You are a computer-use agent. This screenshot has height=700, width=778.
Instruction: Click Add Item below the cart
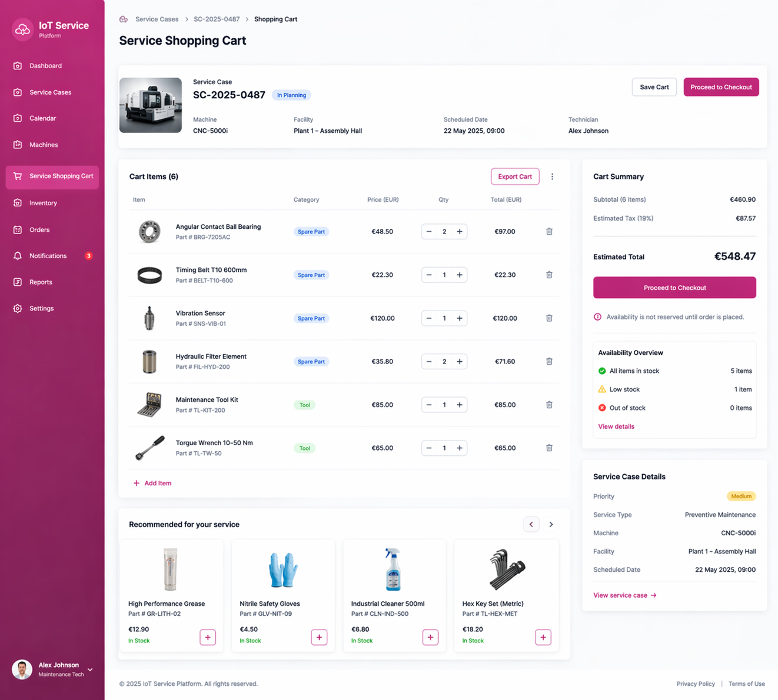[x=152, y=483]
